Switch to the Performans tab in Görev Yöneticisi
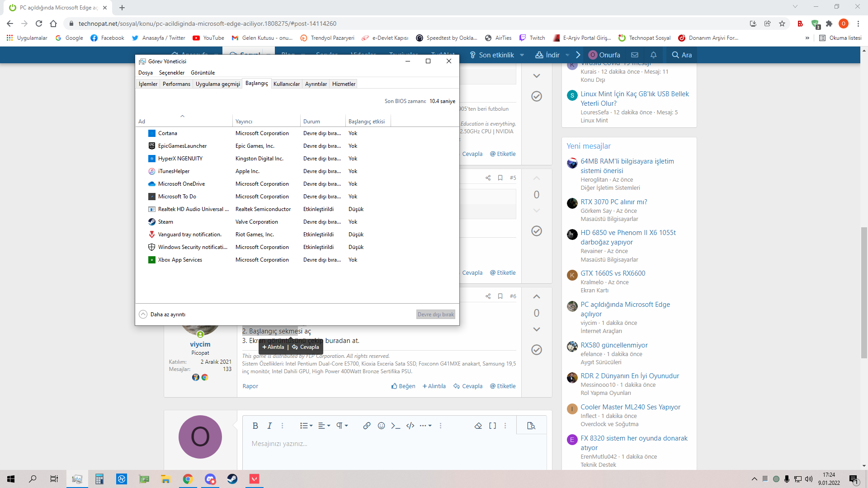The image size is (868, 488). point(176,84)
